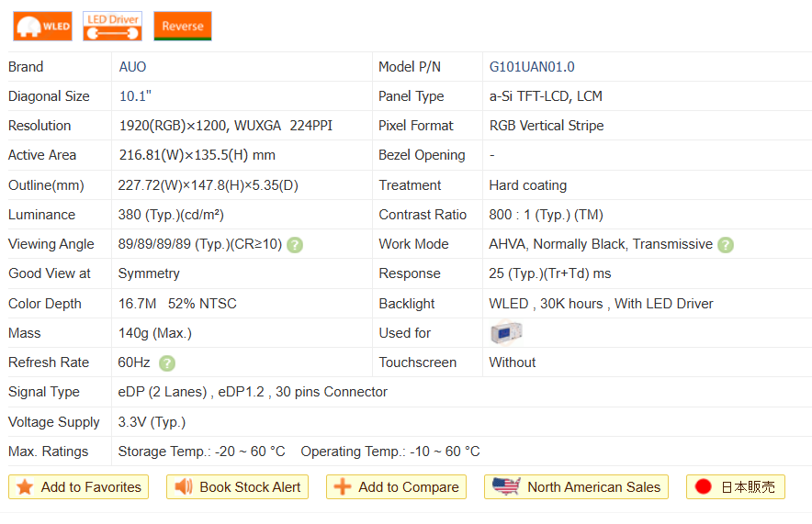The width and height of the screenshot is (812, 524).
Task: Click model number G101UAN01.0
Action: point(532,67)
